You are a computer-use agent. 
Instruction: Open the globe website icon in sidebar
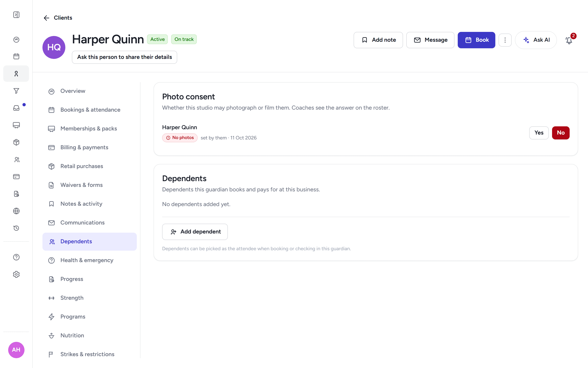coord(16,211)
